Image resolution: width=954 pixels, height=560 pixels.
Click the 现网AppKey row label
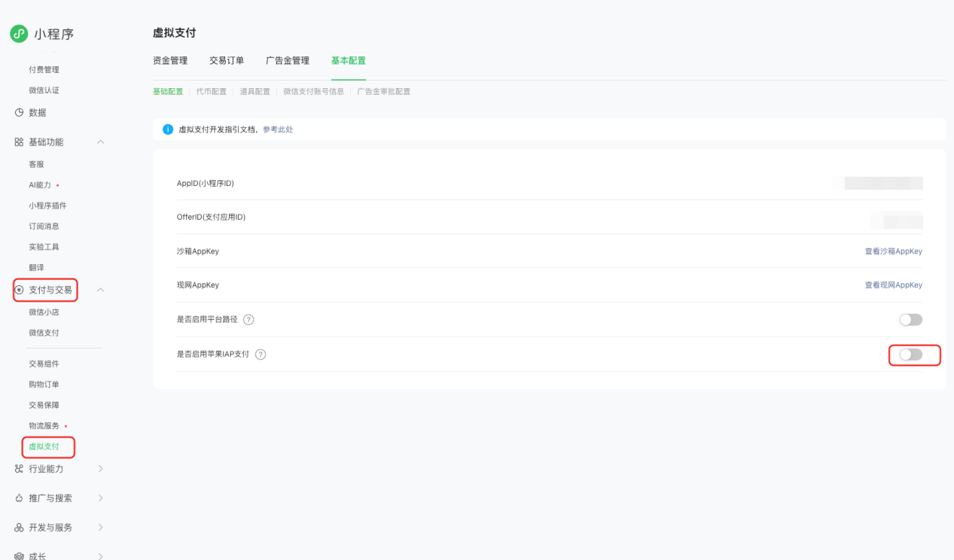click(198, 285)
